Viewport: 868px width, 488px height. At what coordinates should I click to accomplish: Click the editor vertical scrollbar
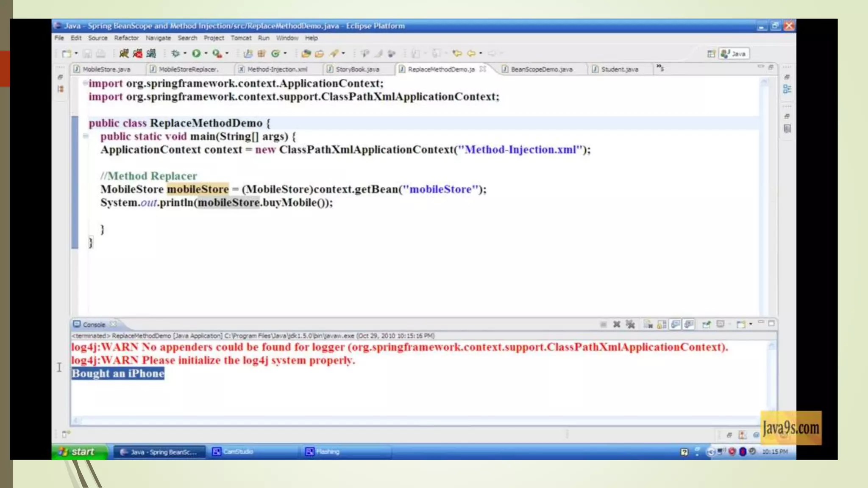[765, 195]
